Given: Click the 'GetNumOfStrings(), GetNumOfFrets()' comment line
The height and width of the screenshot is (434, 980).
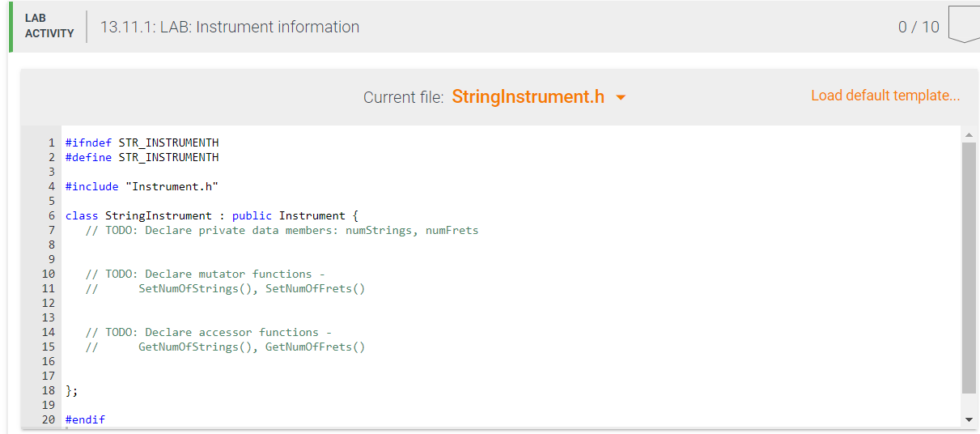Looking at the screenshot, I should pyautogui.click(x=225, y=347).
